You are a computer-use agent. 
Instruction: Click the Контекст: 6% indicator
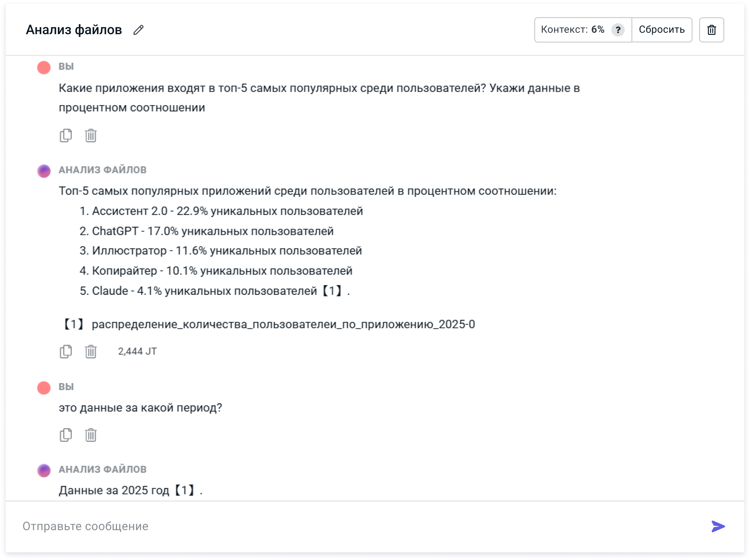click(572, 30)
